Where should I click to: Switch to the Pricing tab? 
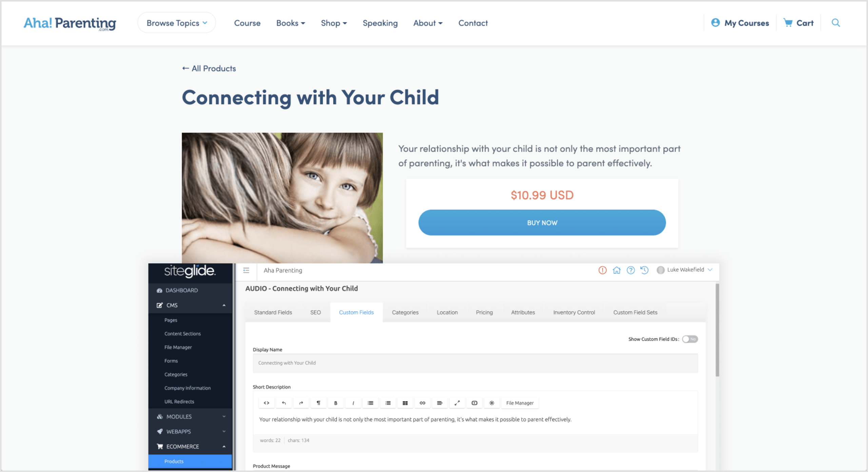pos(484,312)
